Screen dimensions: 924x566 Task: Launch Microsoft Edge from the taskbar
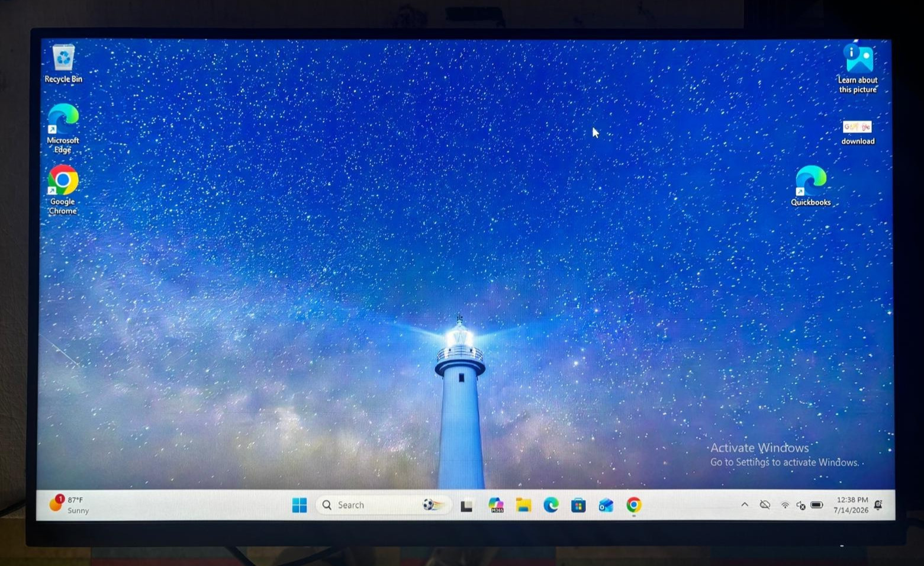tap(551, 505)
